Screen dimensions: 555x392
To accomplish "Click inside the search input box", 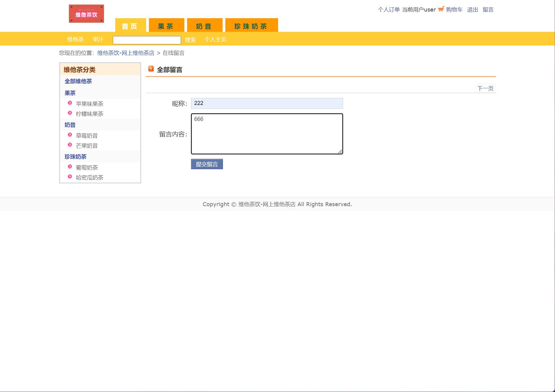I will coord(146,39).
